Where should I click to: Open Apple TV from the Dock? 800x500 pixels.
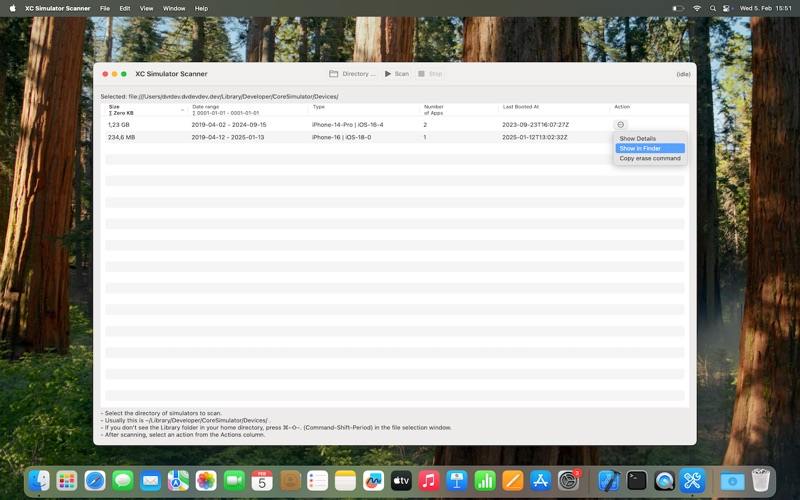pyautogui.click(x=401, y=481)
